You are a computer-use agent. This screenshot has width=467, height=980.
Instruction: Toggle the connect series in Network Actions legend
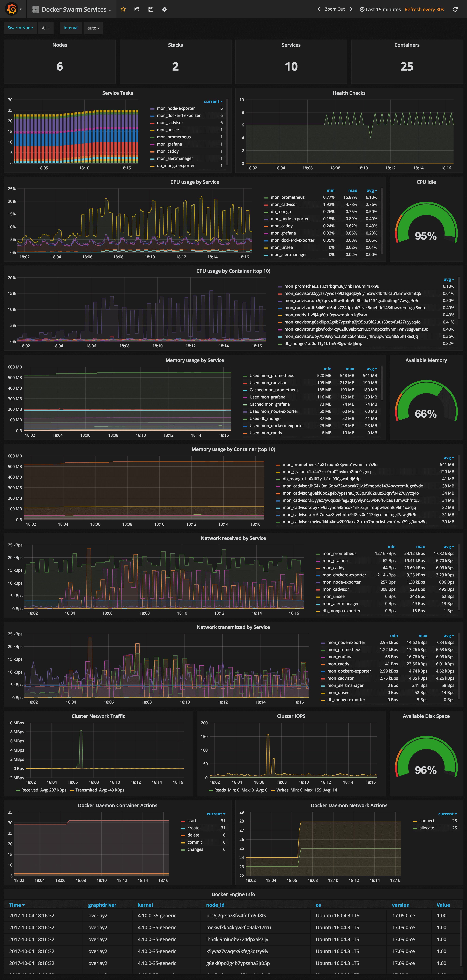(x=427, y=821)
